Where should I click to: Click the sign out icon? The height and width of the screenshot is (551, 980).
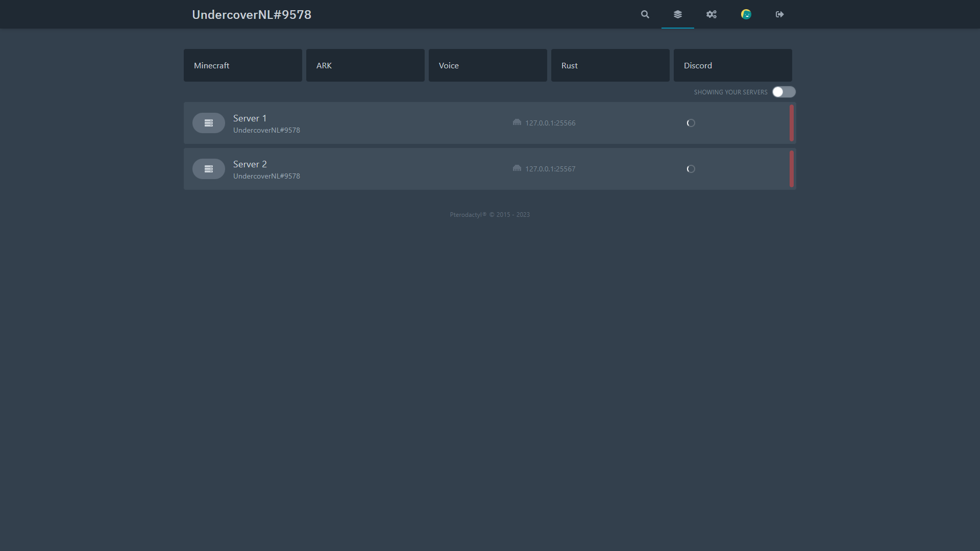[x=779, y=14]
